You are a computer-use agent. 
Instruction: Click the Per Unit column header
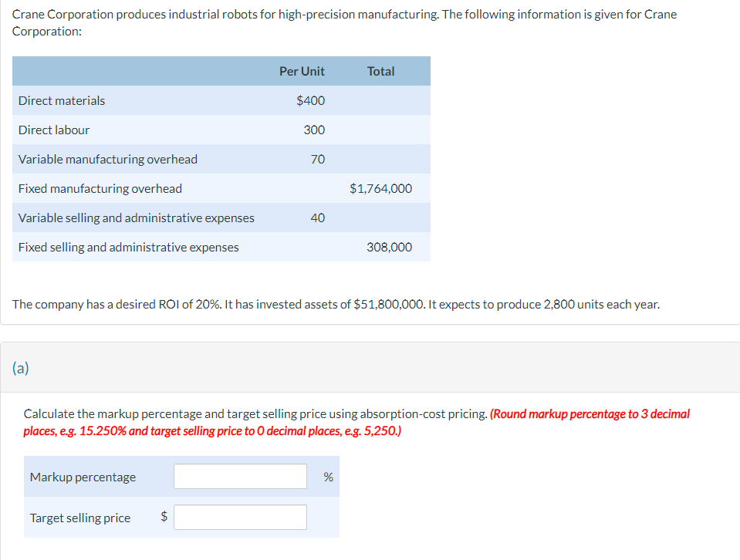pyautogui.click(x=302, y=71)
